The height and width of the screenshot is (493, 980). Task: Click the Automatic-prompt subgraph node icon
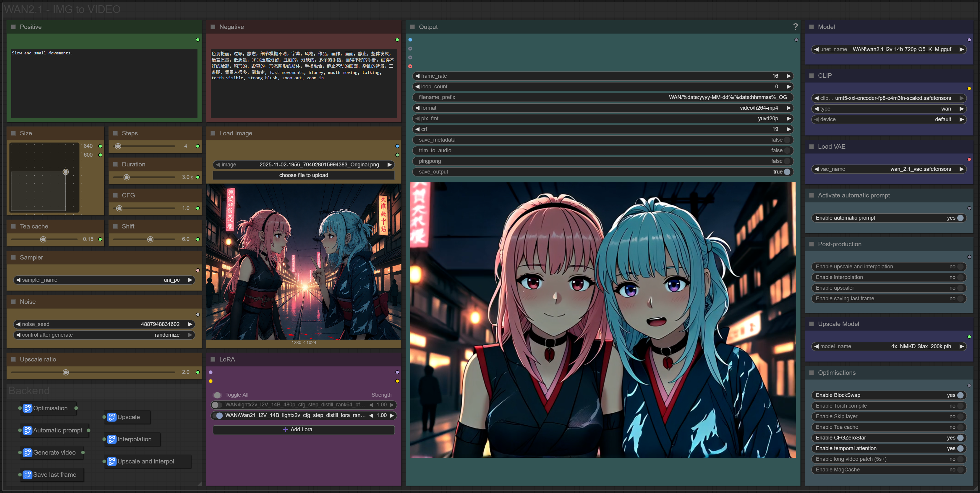tap(27, 430)
